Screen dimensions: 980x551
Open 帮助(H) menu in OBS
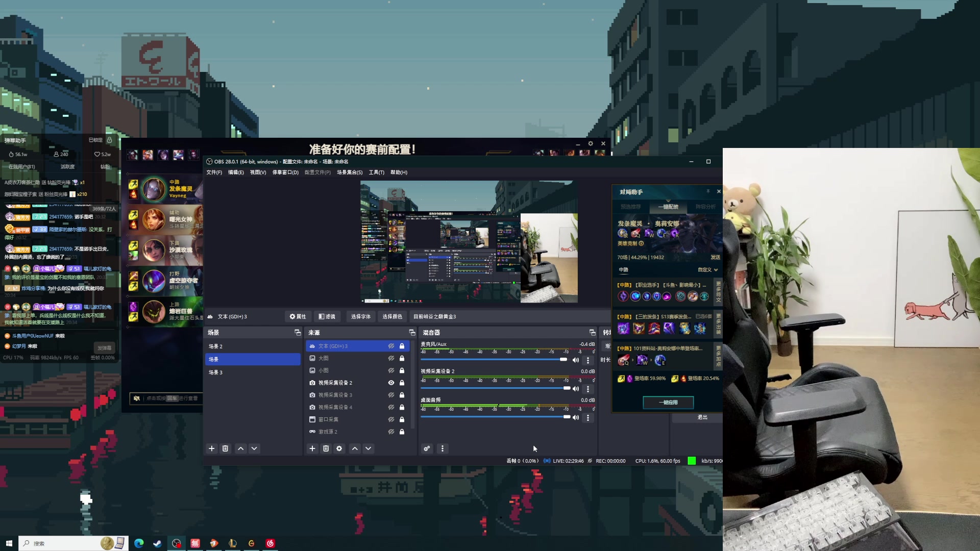(x=399, y=172)
